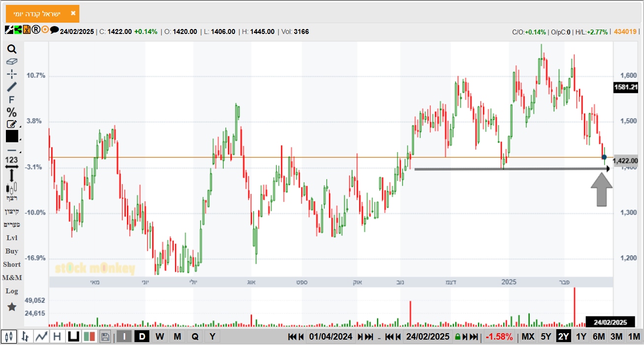Select the D daily interval

click(x=142, y=337)
